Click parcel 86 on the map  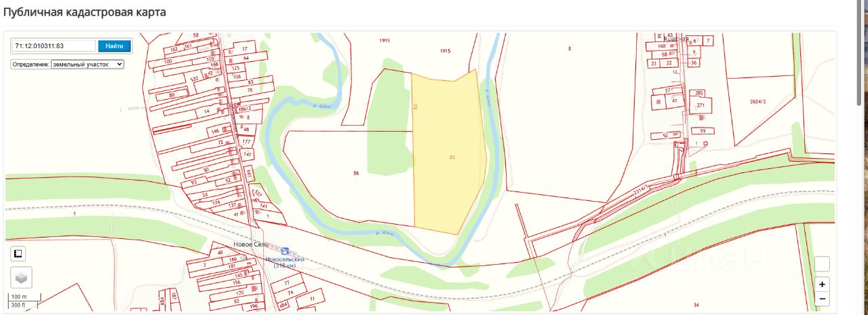[x=355, y=173]
